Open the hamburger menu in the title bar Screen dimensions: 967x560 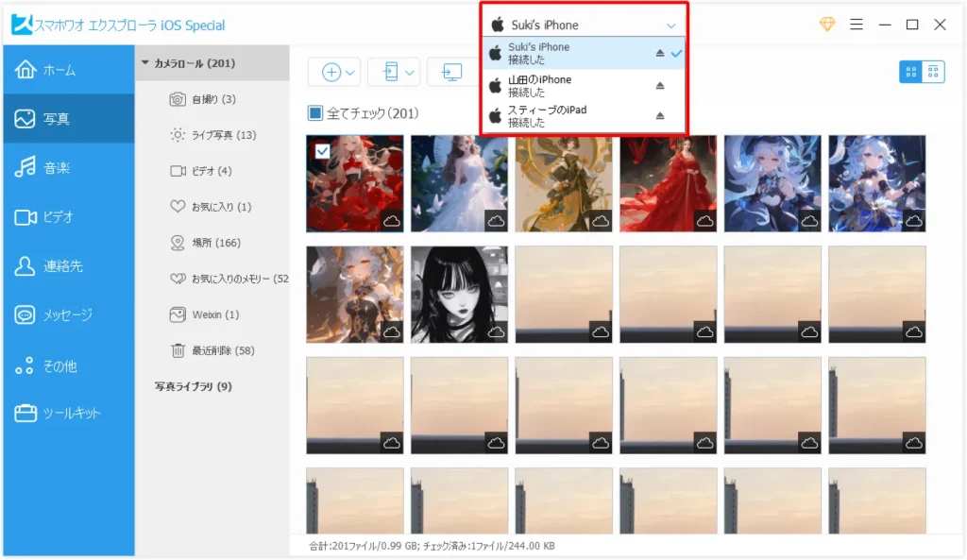click(856, 25)
